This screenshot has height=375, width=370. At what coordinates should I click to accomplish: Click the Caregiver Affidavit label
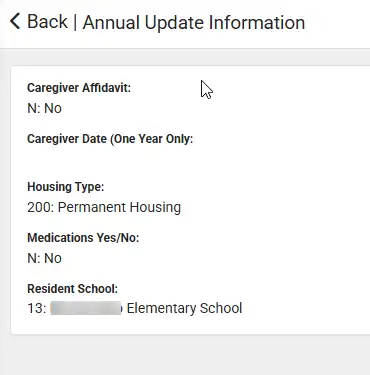click(x=79, y=88)
